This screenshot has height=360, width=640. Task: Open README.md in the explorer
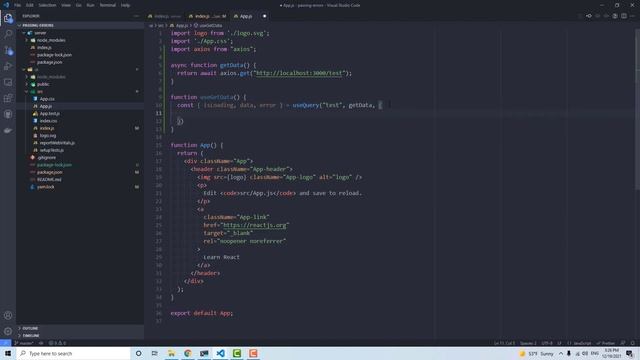(49, 180)
